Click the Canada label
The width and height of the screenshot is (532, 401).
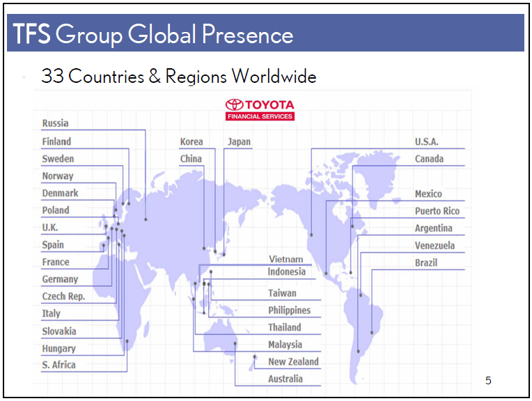(429, 159)
